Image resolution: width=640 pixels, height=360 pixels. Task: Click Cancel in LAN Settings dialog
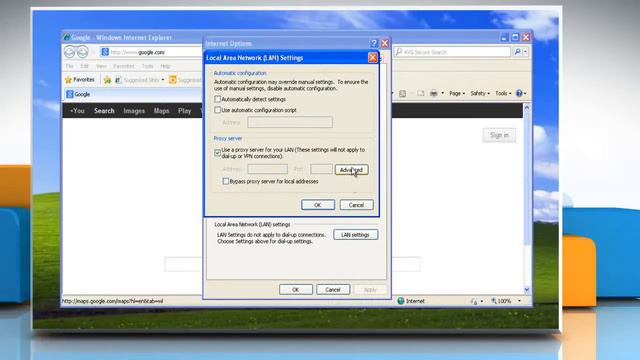tap(356, 205)
